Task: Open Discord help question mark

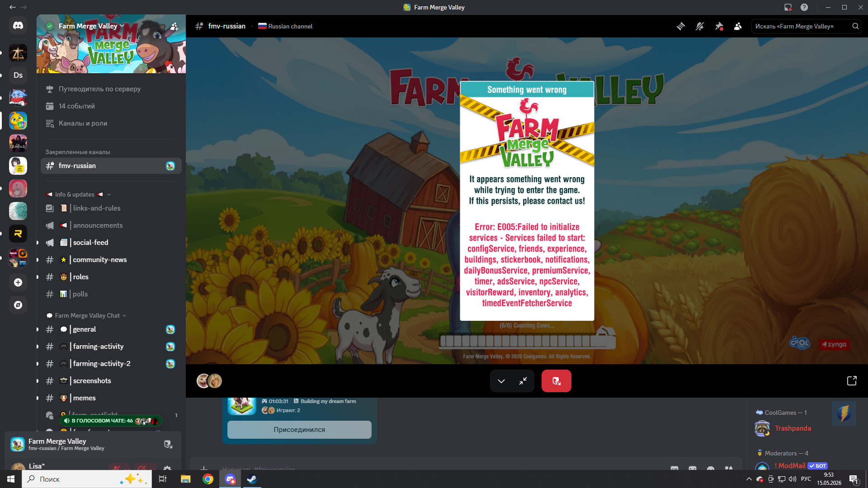Action: (x=804, y=7)
